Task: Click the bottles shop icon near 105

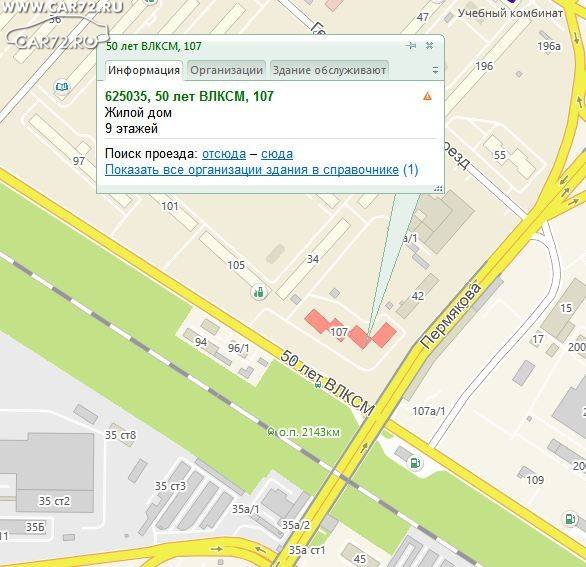Action: click(259, 292)
